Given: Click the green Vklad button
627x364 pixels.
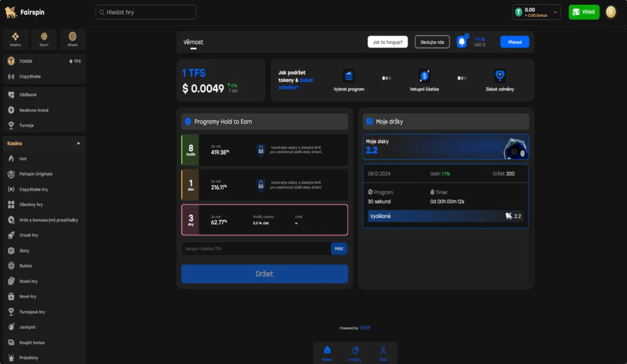Looking at the screenshot, I should click(584, 12).
